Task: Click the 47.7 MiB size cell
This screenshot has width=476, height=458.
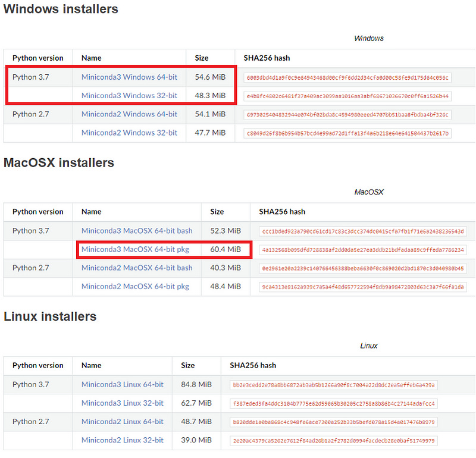Action: pyautogui.click(x=210, y=133)
